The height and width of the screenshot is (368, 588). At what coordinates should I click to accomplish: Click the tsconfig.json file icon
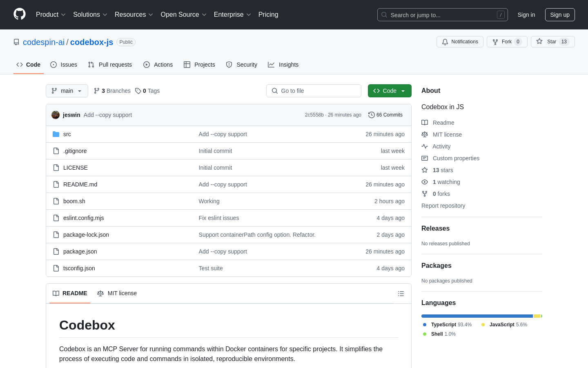pos(56,268)
